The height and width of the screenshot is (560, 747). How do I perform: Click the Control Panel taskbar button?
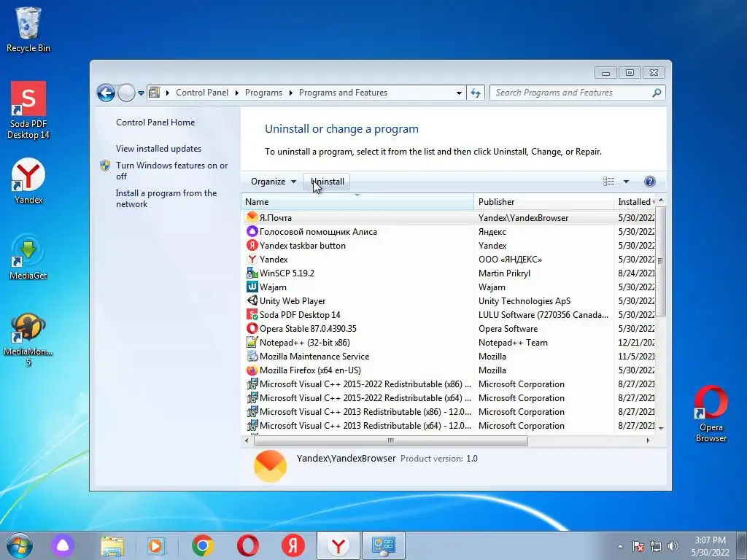[384, 545]
